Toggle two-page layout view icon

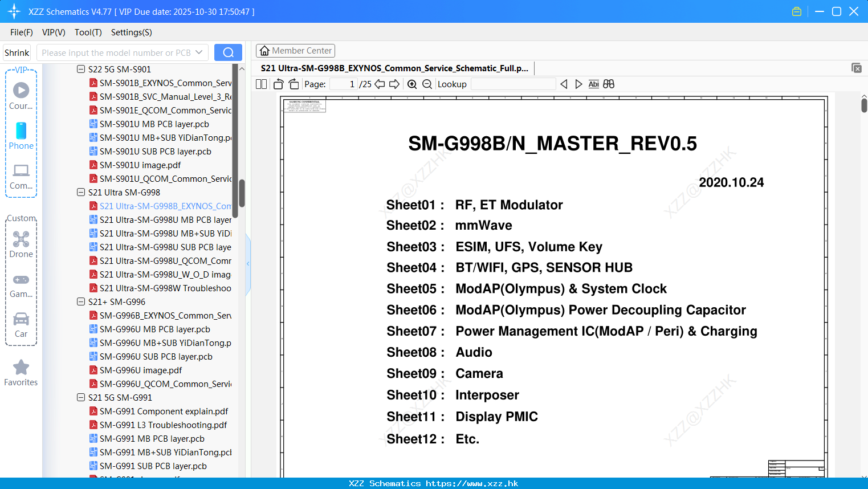(x=262, y=84)
